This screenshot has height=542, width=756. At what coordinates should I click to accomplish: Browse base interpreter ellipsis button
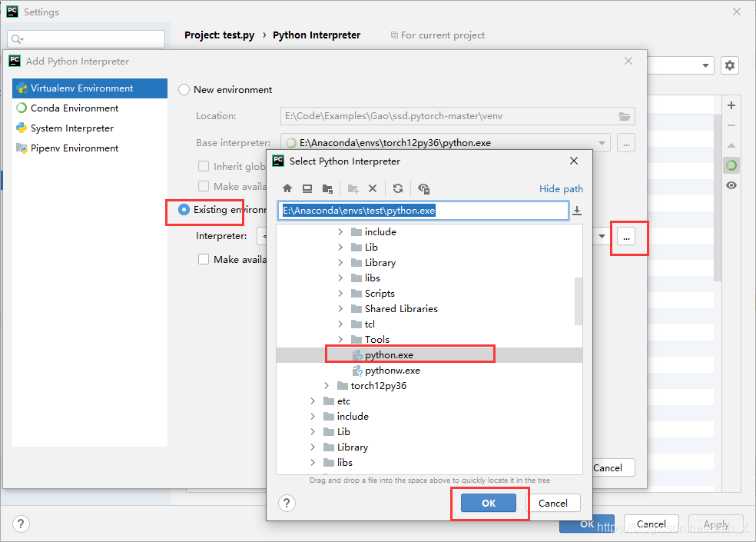tap(626, 143)
